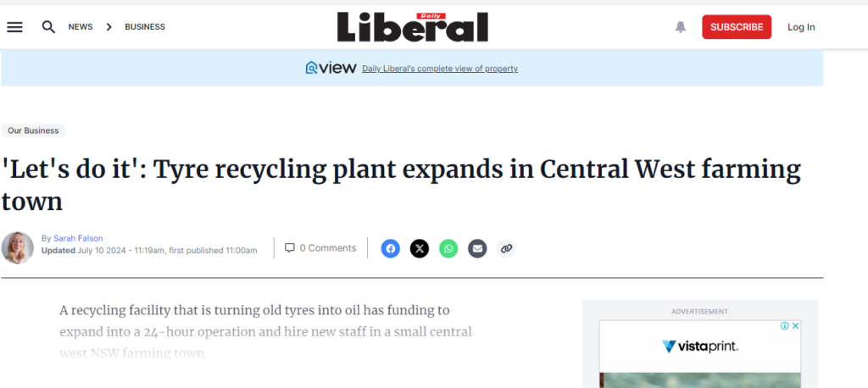Close the Vistaprint ad with X
868x388 pixels.
[795, 325]
